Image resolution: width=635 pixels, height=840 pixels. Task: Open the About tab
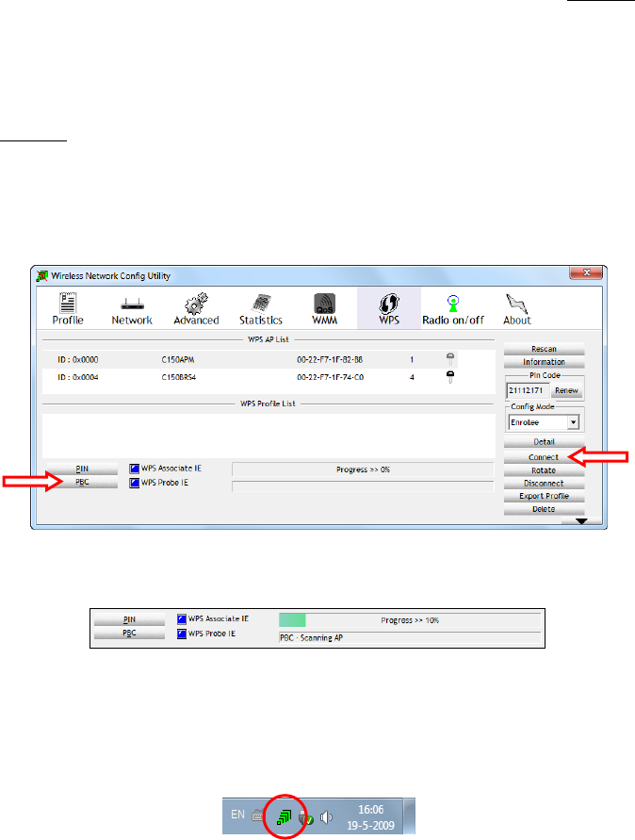tap(516, 309)
